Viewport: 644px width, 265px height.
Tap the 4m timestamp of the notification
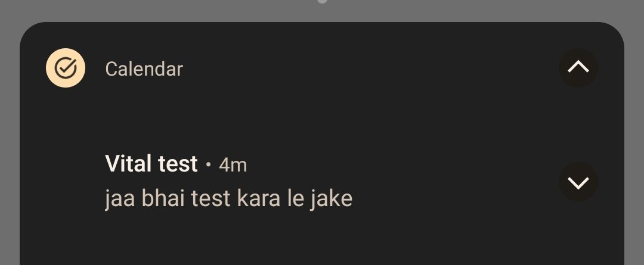click(233, 165)
